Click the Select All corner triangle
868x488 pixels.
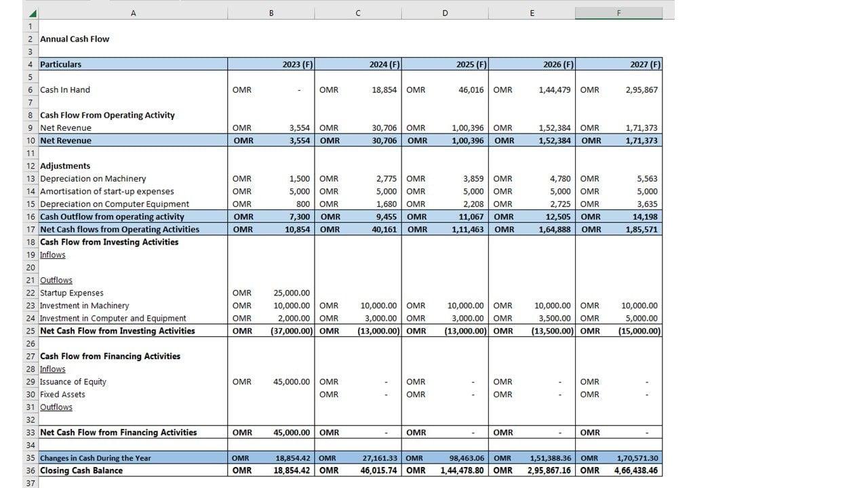[x=32, y=14]
